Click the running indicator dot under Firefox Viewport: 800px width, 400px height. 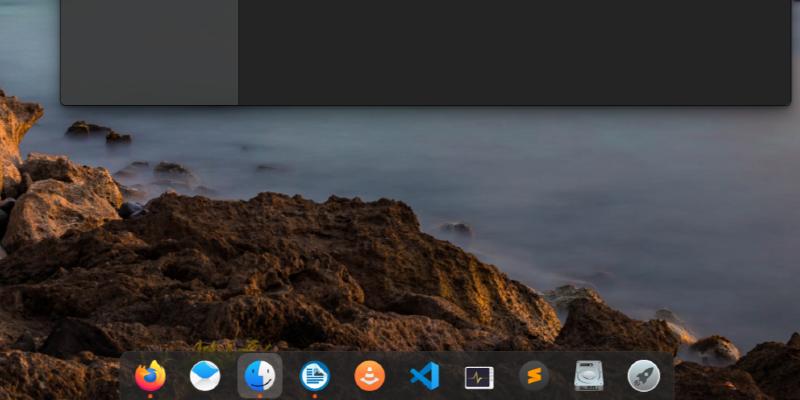click(151, 396)
